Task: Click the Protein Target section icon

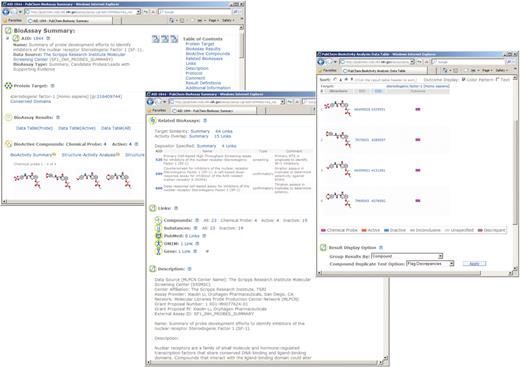Action: (x=8, y=86)
